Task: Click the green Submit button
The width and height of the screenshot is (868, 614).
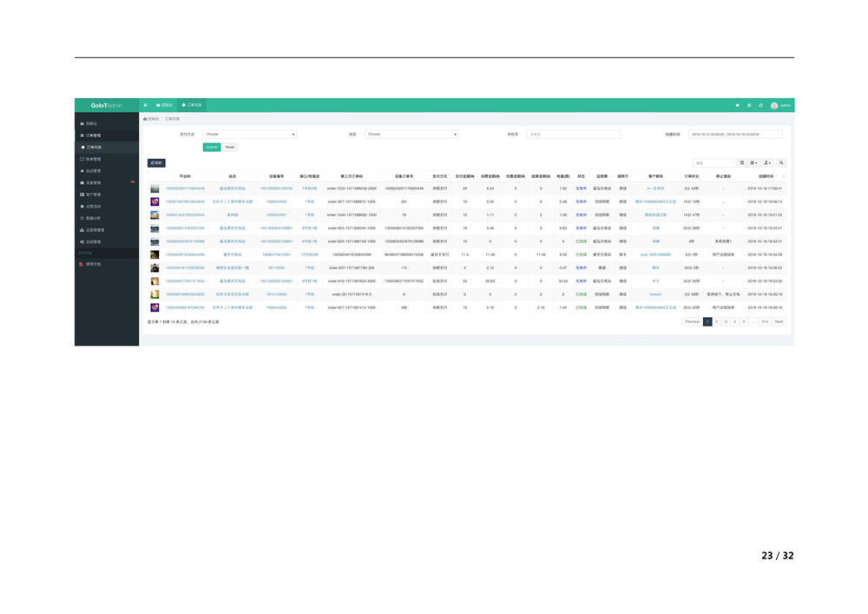Action: (212, 147)
